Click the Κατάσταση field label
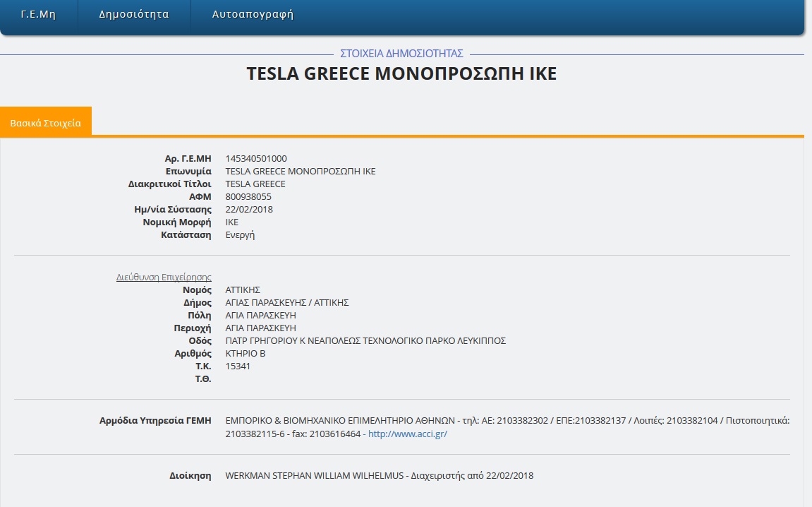Image resolution: width=812 pixels, height=507 pixels. point(186,235)
